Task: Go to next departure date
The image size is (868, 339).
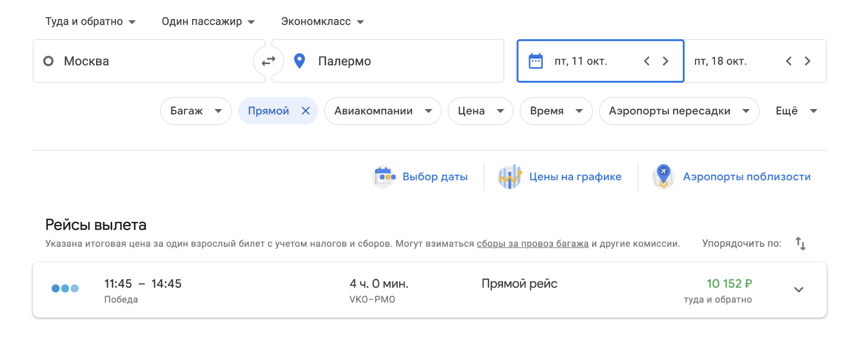Action: coord(665,61)
